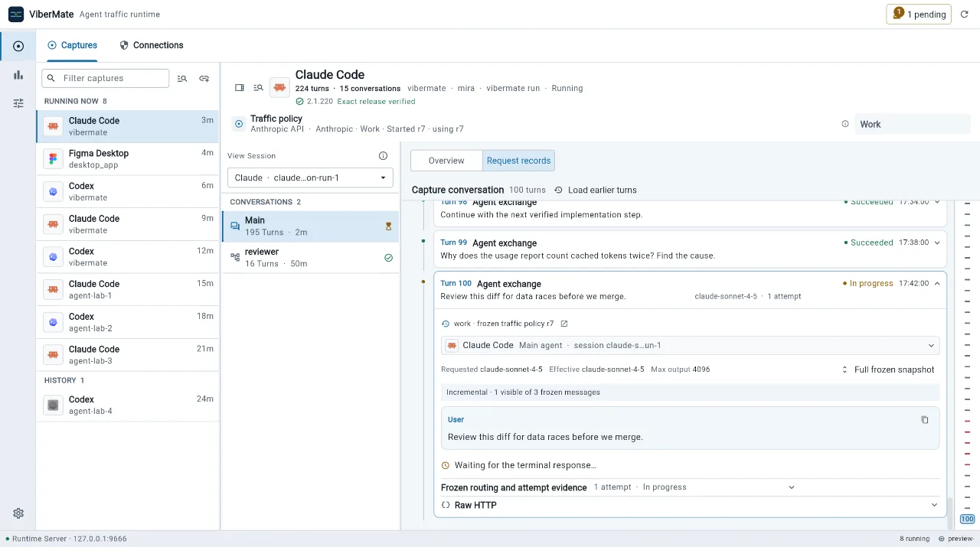The height and width of the screenshot is (547, 980).
Task: Select the Figma Desktop capture
Action: point(127,158)
